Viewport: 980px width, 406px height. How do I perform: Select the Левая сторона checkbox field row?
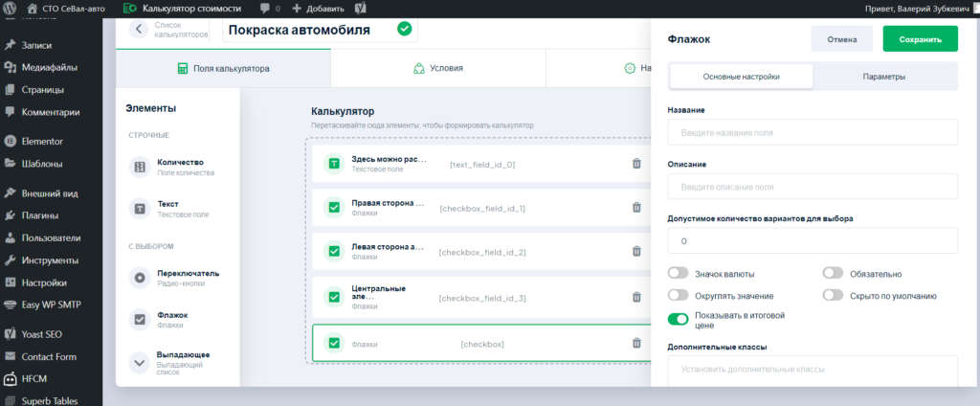[x=481, y=252]
